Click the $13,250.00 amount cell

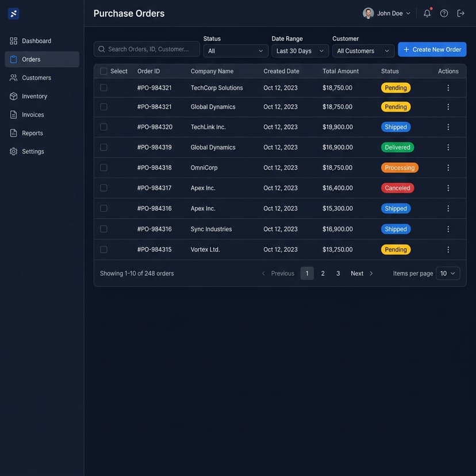[x=337, y=249]
